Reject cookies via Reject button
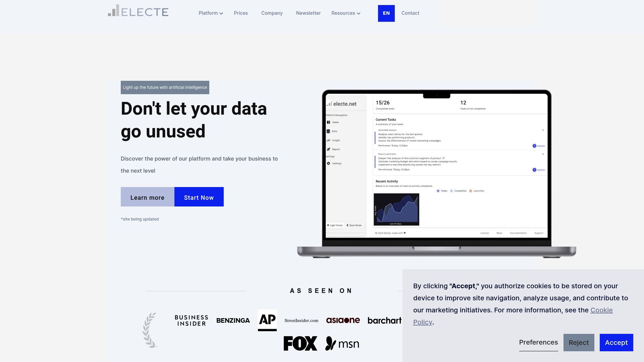The height and width of the screenshot is (362, 644). click(x=579, y=342)
